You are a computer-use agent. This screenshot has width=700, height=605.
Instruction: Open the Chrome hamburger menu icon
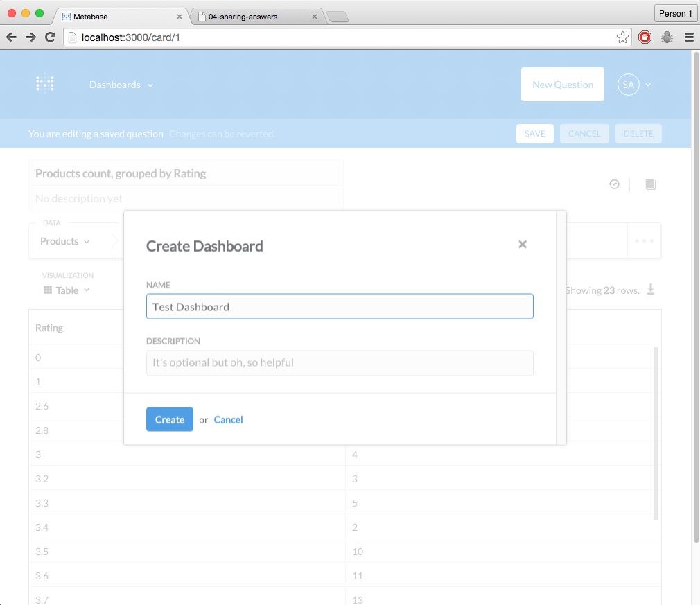tap(689, 37)
